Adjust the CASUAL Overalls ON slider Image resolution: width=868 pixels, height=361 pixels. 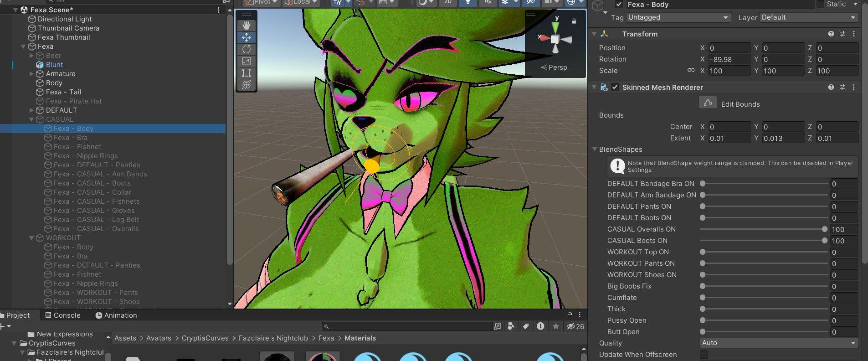click(x=764, y=229)
